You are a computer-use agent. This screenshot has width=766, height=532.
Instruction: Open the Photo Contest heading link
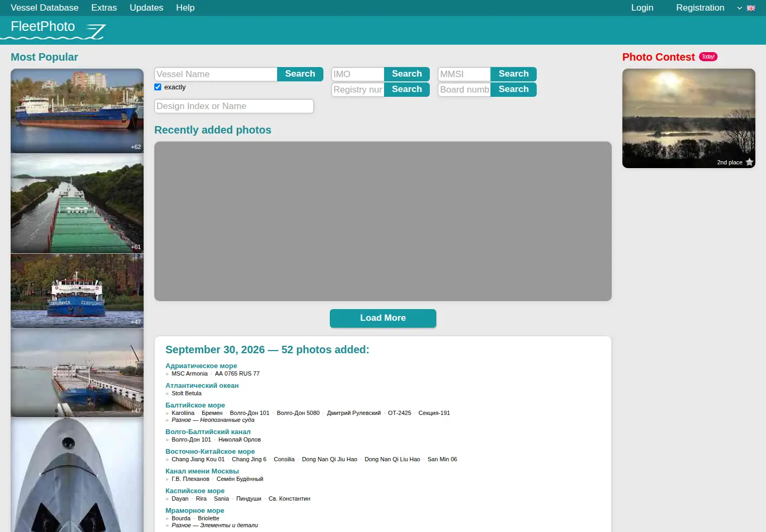click(659, 57)
